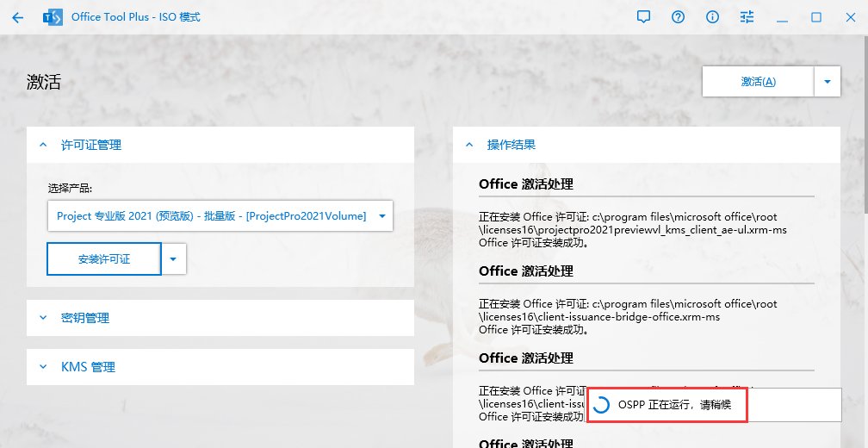Click the client-issuance-bridge-office.xrm-ms path text
The height and width of the screenshot is (448, 868).
tap(628, 310)
